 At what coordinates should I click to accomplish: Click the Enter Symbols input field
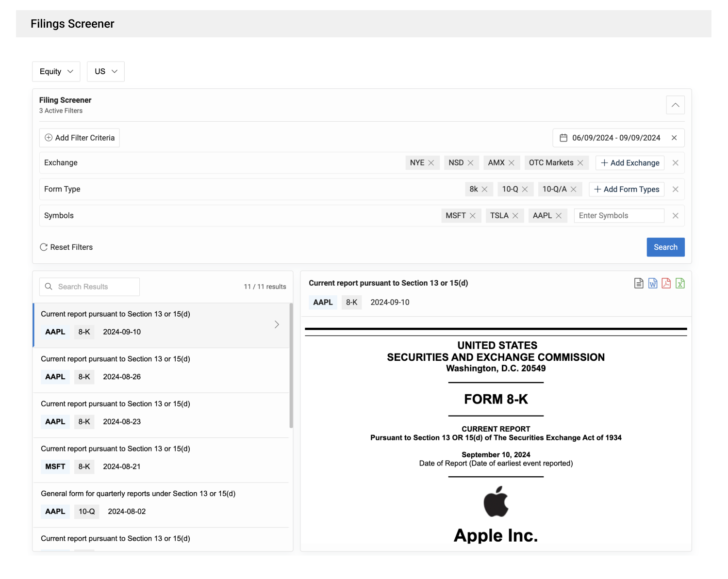pos(619,215)
